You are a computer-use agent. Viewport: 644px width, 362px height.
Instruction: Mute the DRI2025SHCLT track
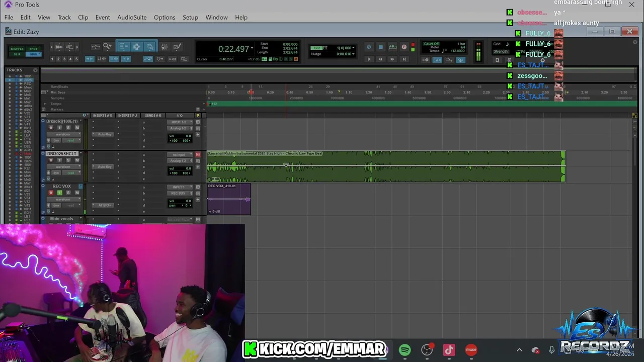tap(77, 160)
